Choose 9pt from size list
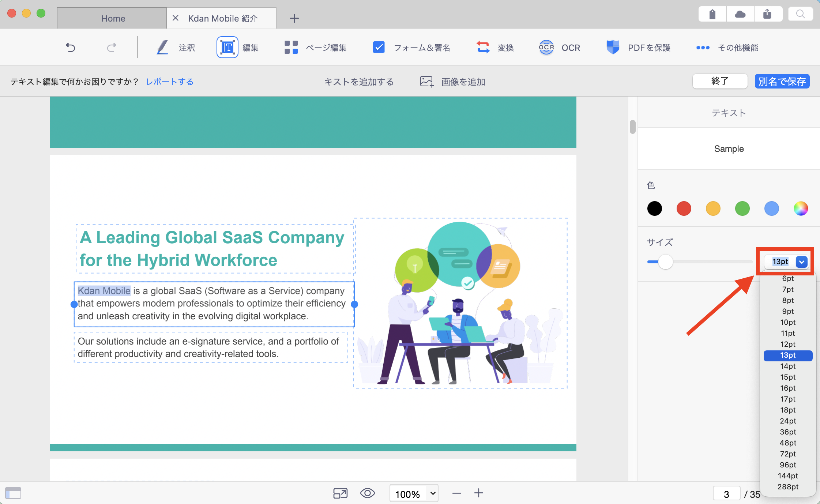This screenshot has height=504, width=820. (x=788, y=311)
